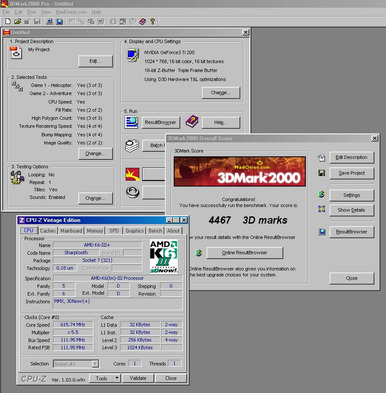Click the clock-shaped toolbar icon
Image resolution: width=386 pixels, height=393 pixels.
[x=113, y=21]
